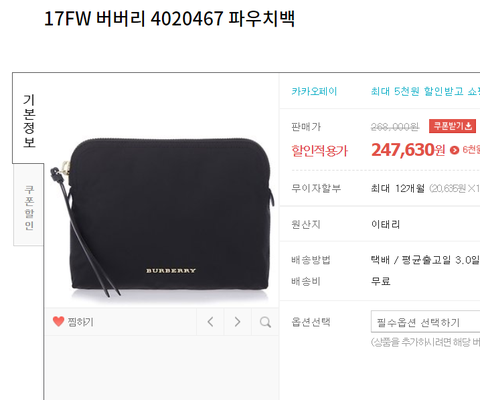Viewport: 480px width, 400px height.
Task: Click the 할인적용가 red label
Action: (319, 151)
